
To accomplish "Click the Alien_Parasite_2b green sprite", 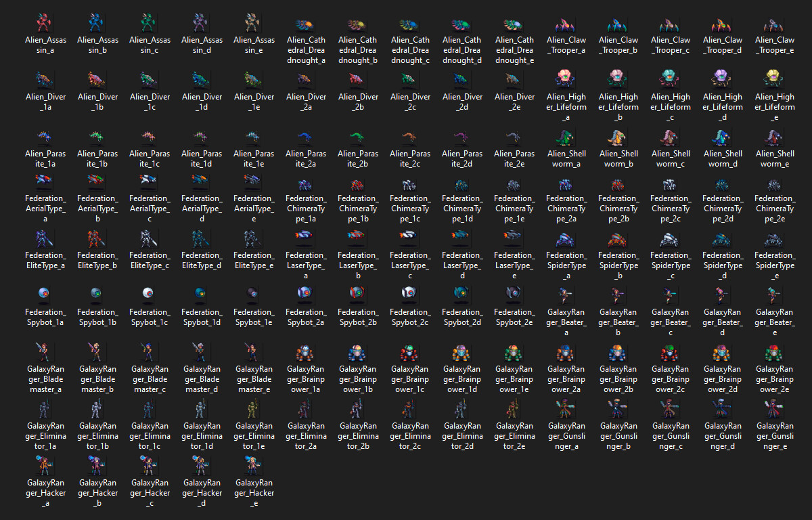I will point(358,138).
